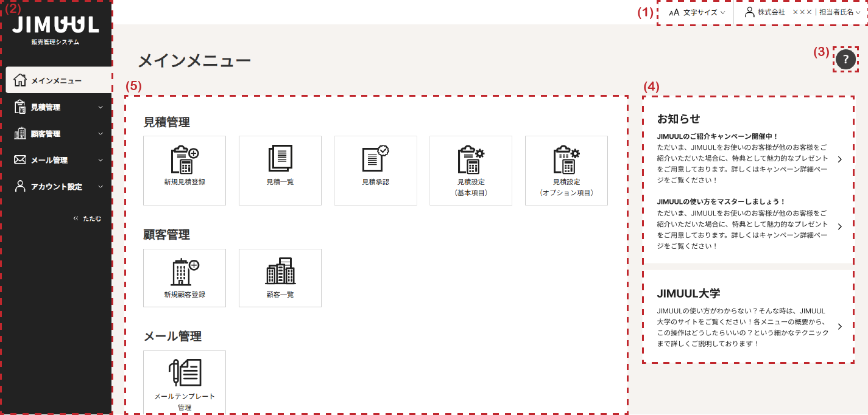Expand the 顧客管理 sidebar menu
This screenshot has height=415, width=868.
[x=58, y=134]
